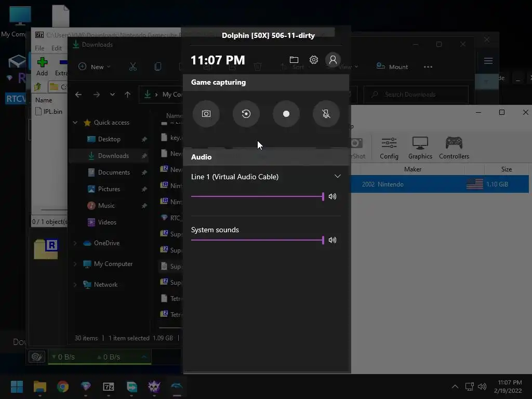Expand the Network tree node
Viewport: 532px width, 399px height.
pos(75,284)
